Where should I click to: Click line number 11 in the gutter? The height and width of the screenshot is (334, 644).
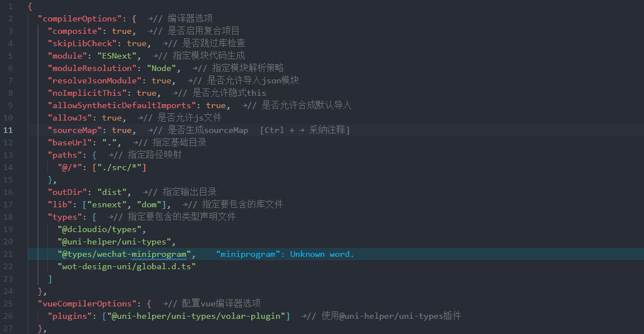point(8,130)
